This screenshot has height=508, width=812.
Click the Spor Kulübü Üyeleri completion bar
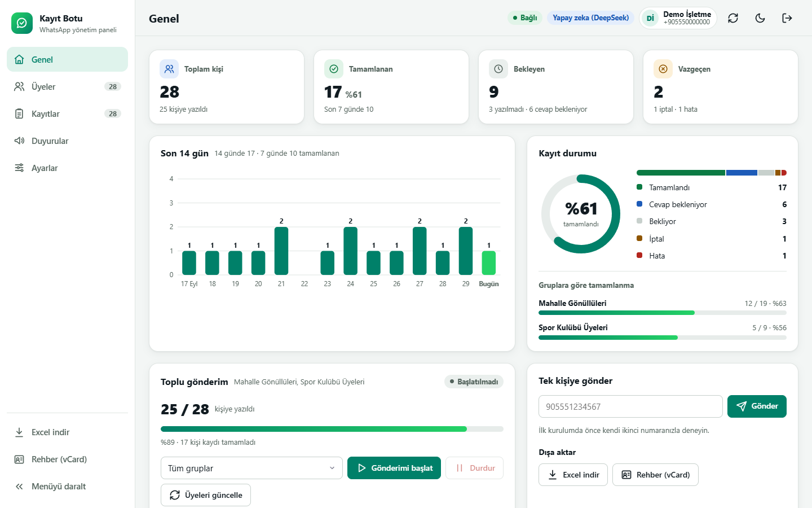663,338
